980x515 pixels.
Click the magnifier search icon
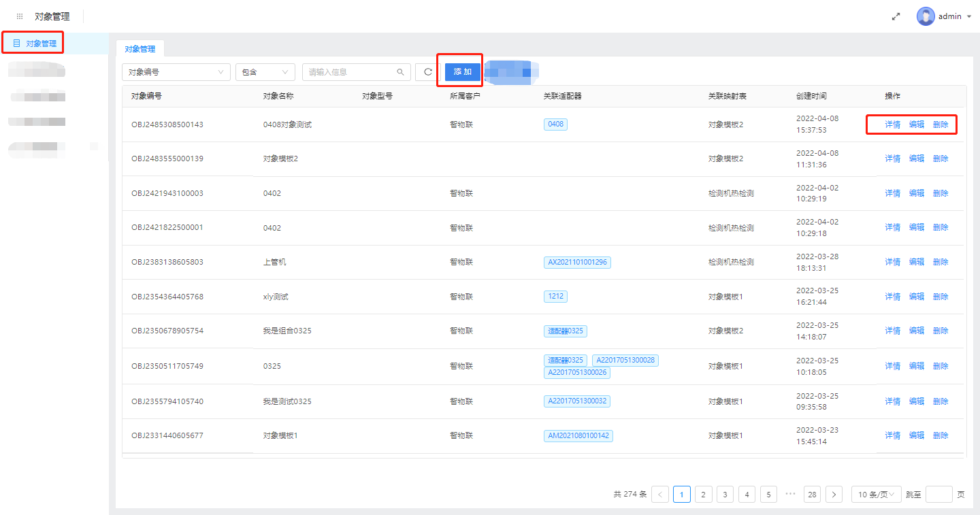click(400, 72)
